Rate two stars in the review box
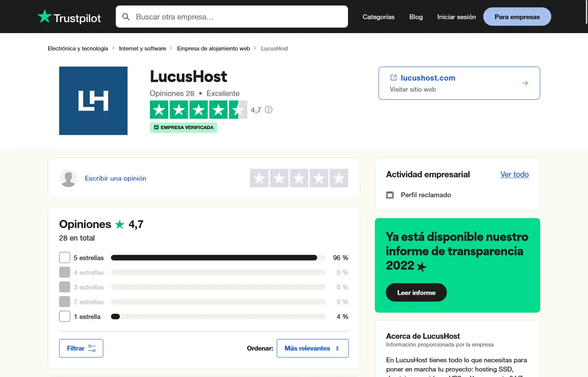 pos(279,178)
